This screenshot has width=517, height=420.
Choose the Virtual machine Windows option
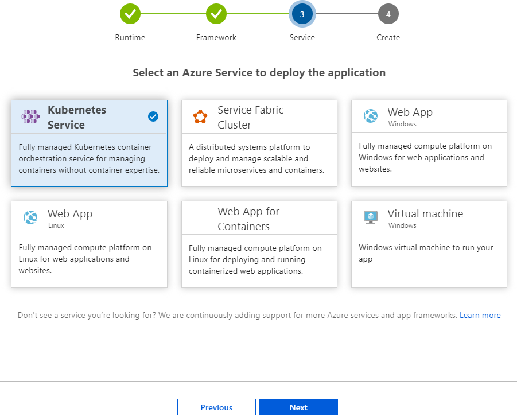tap(429, 244)
